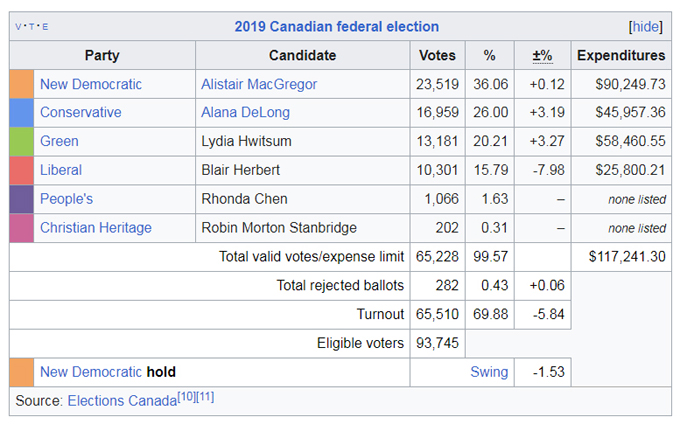
Task: Click the orange New Democratic color swatch
Action: [x=22, y=84]
